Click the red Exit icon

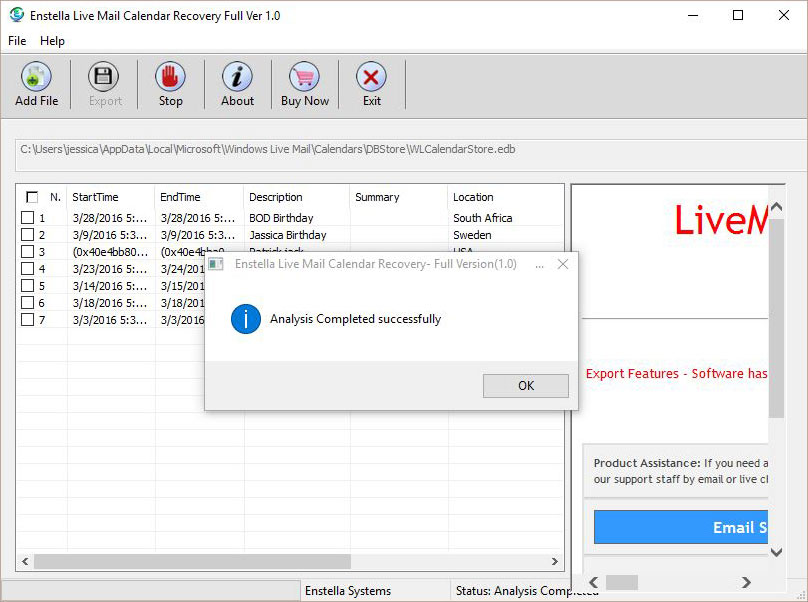pyautogui.click(x=371, y=78)
